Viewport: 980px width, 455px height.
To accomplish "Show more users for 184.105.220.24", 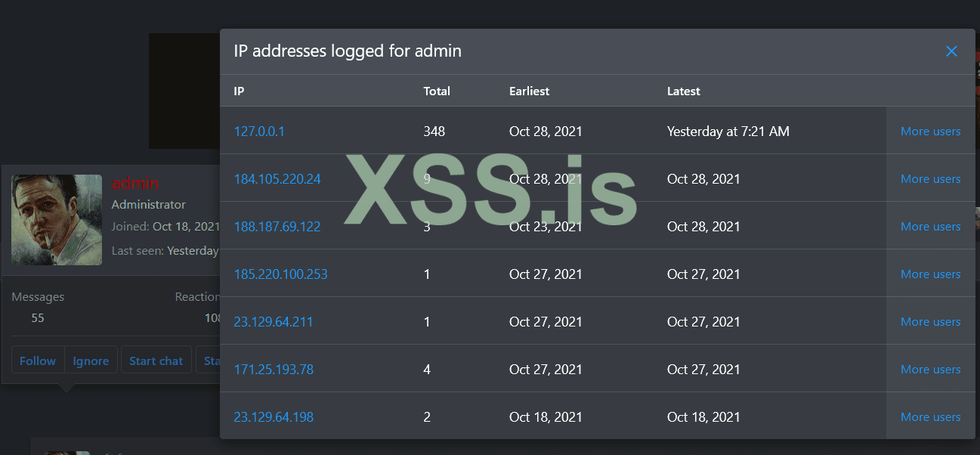I will tap(930, 179).
